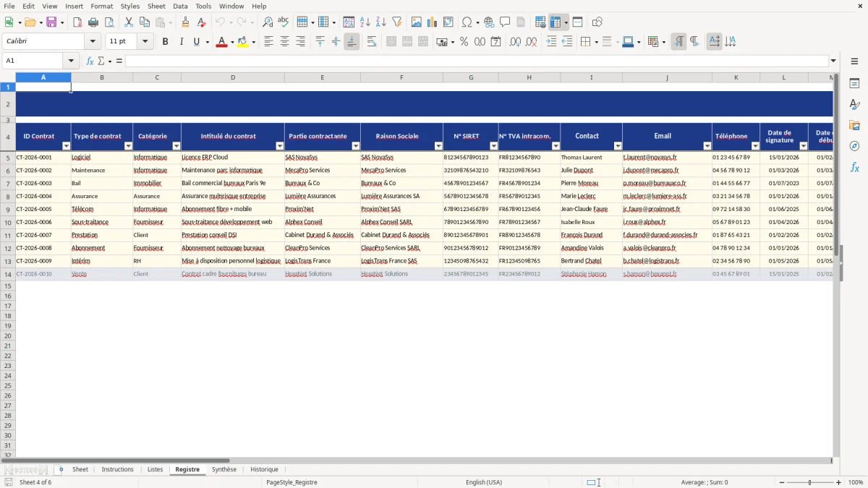Format cell as percent
This screenshot has height=488, width=868.
tap(464, 42)
